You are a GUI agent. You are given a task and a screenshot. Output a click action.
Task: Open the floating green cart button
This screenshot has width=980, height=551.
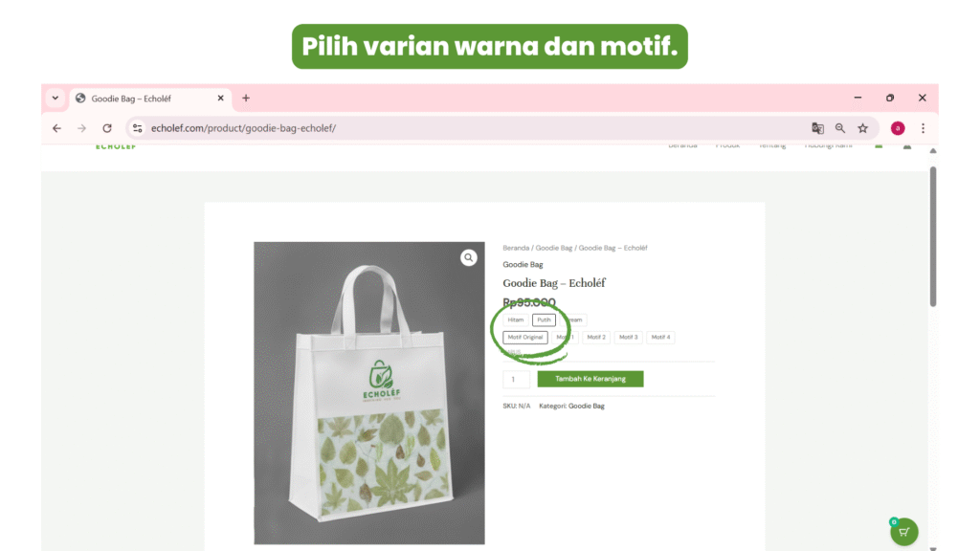click(903, 532)
